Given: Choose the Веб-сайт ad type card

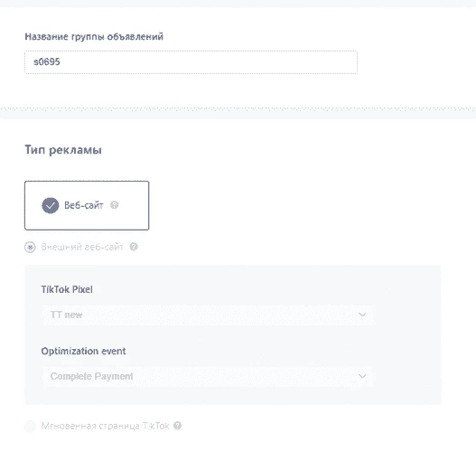Looking at the screenshot, I should [x=87, y=206].
